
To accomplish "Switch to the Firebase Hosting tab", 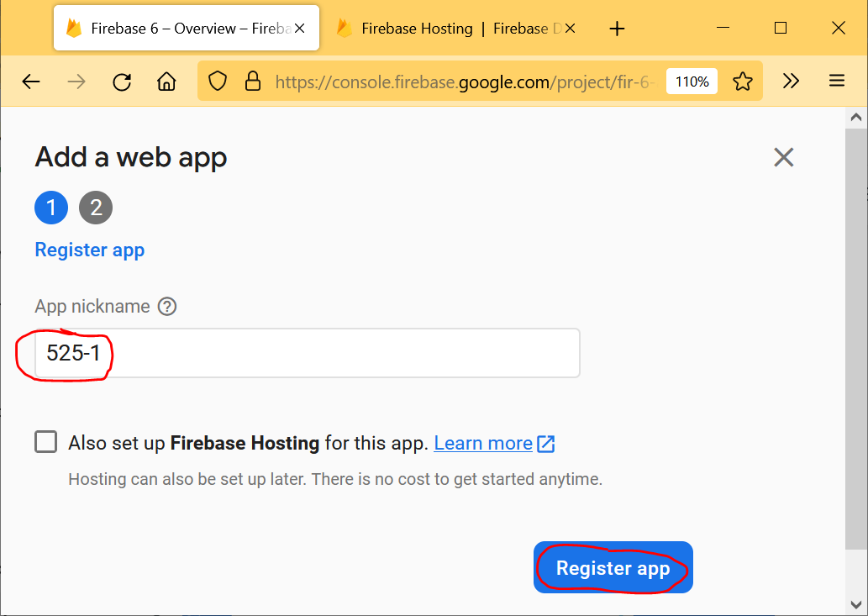I will [445, 29].
